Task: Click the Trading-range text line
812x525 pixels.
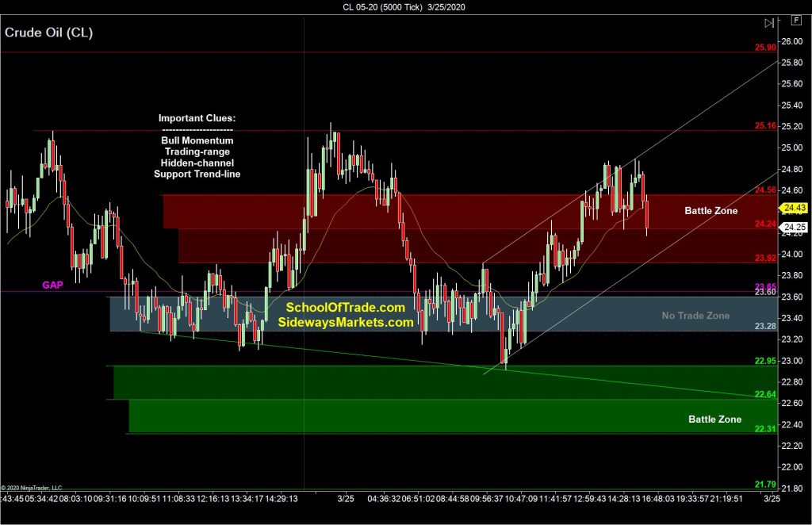Action: coord(197,151)
